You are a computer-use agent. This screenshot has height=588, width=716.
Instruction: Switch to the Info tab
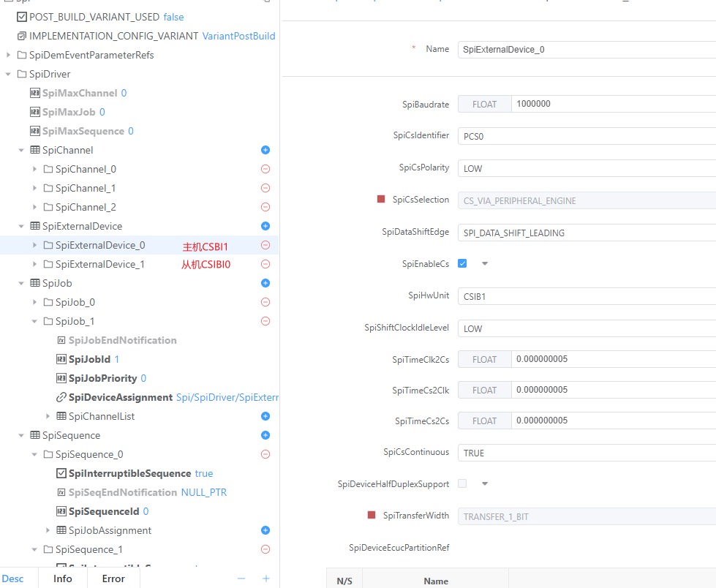[x=63, y=579]
